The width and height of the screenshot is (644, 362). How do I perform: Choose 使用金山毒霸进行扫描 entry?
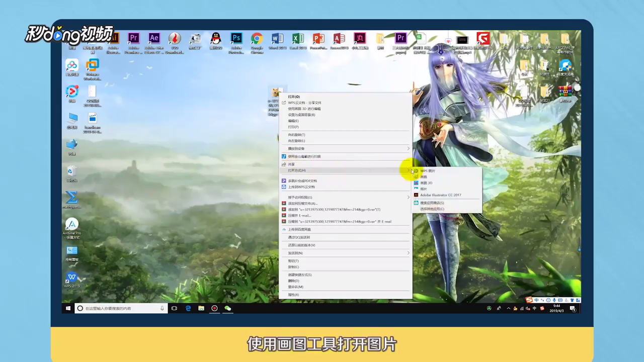(346, 156)
